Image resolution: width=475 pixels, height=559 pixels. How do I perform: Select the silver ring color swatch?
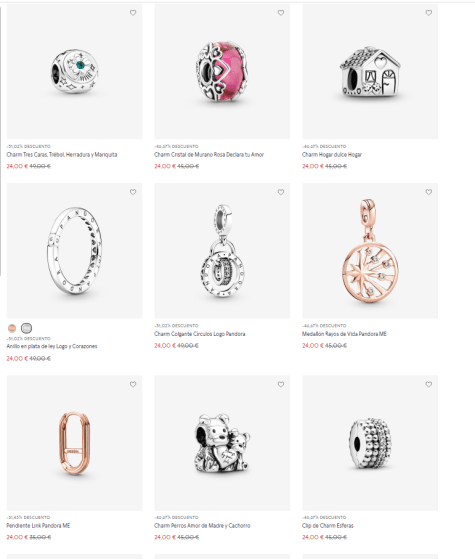click(x=26, y=328)
